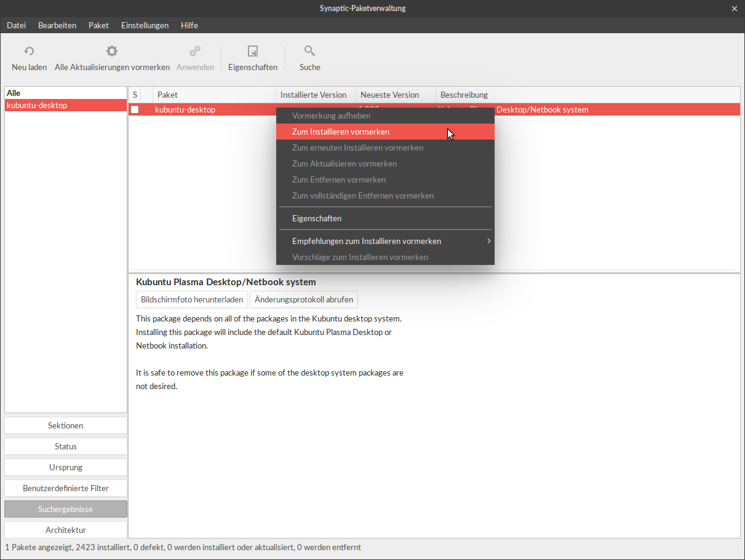Image resolution: width=745 pixels, height=560 pixels.
Task: Select kubuntu-desktop in the sidebar list
Action: (x=66, y=105)
